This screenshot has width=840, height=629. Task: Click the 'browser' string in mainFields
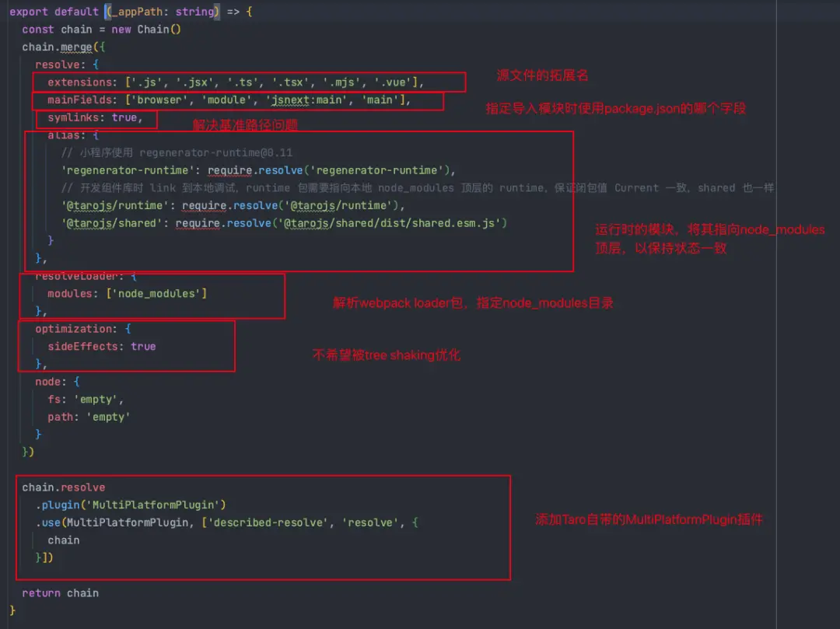point(159,100)
